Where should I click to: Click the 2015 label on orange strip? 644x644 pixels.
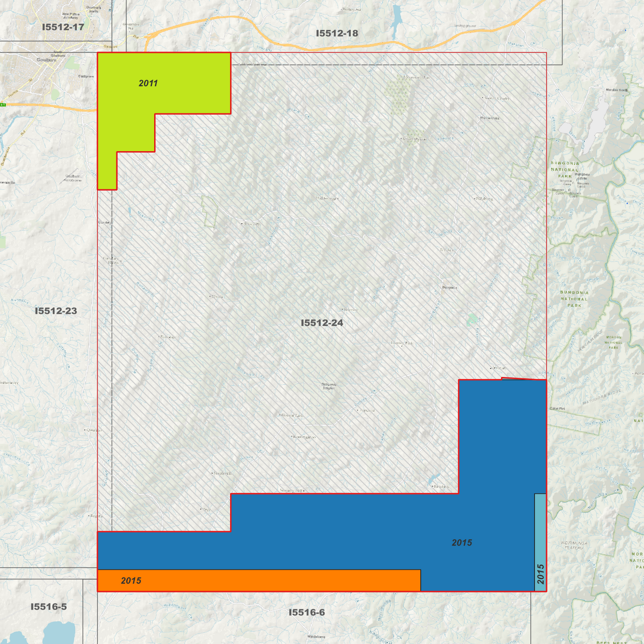click(x=131, y=581)
